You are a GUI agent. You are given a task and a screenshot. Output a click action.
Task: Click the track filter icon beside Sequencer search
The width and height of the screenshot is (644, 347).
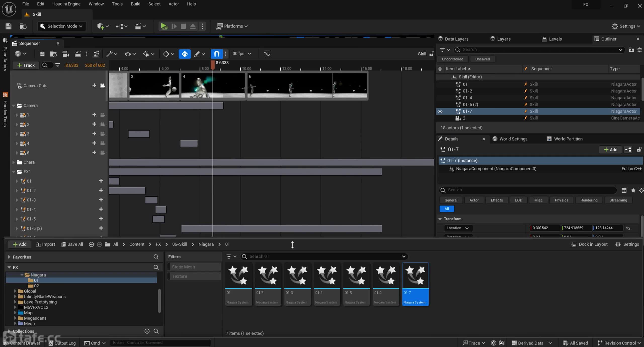(x=58, y=65)
